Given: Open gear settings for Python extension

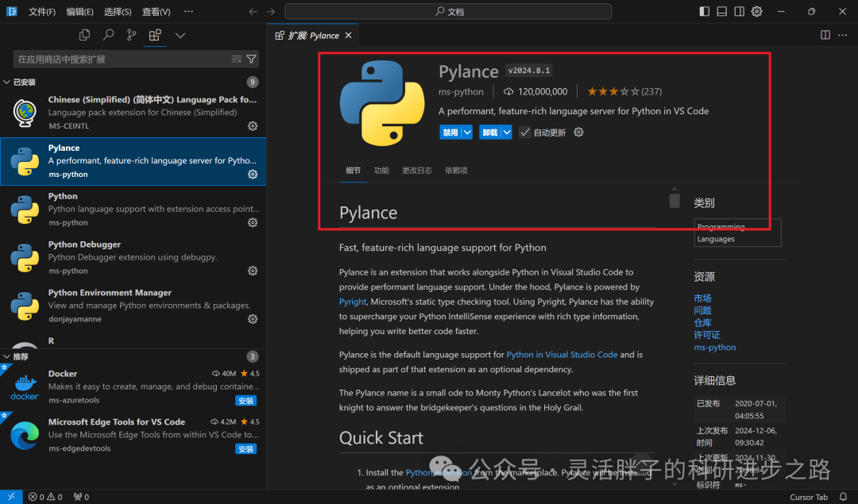Looking at the screenshot, I should coord(253,222).
